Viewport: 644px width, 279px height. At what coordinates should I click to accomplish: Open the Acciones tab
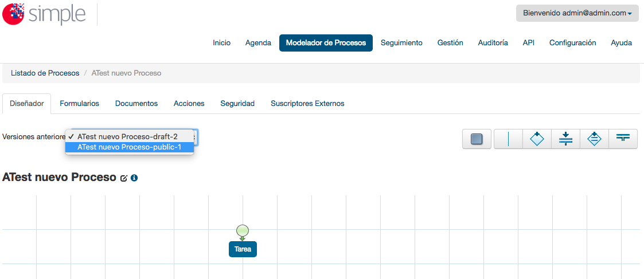[x=189, y=103]
